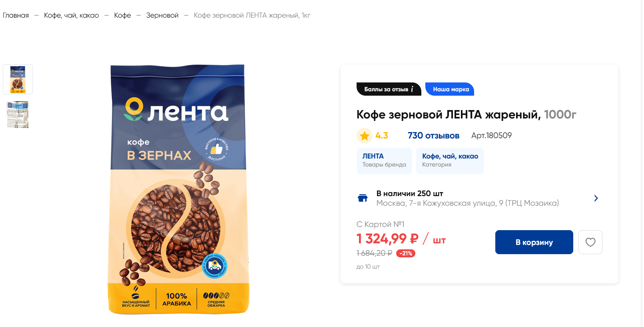This screenshot has height=327, width=644.
Task: Select second package back-side thumbnail
Action: [x=18, y=114]
